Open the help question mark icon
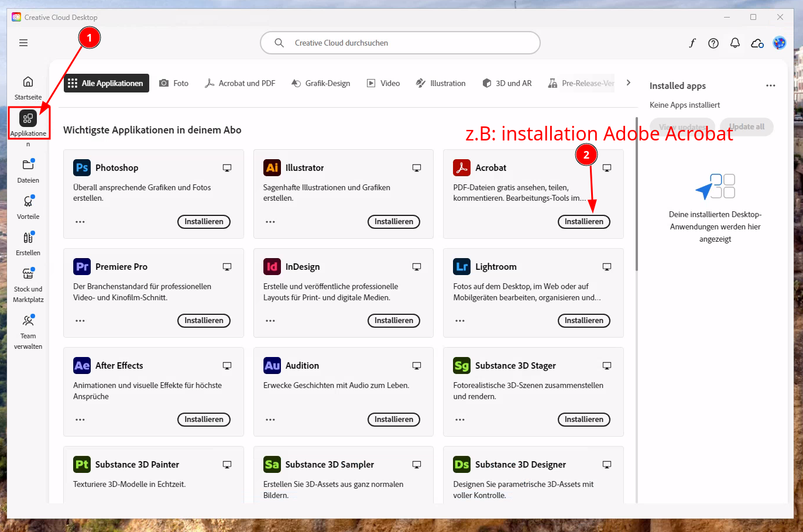The image size is (803, 532). point(713,43)
